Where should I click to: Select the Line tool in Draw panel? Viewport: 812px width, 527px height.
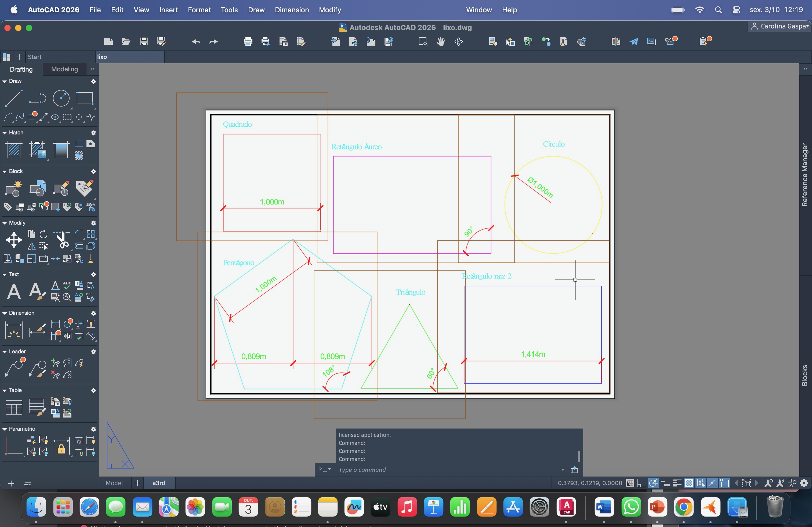[x=14, y=98]
